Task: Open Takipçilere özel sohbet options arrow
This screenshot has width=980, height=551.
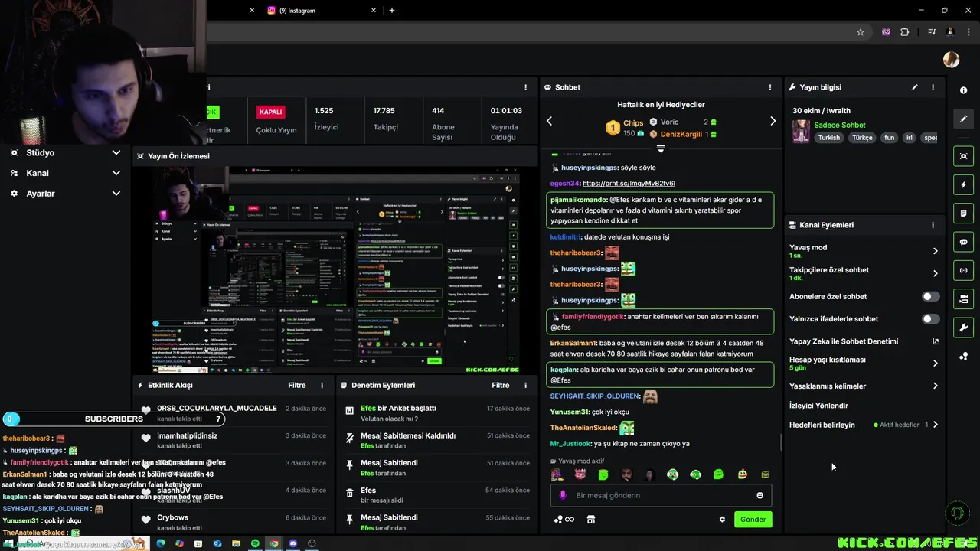Action: pyautogui.click(x=935, y=273)
